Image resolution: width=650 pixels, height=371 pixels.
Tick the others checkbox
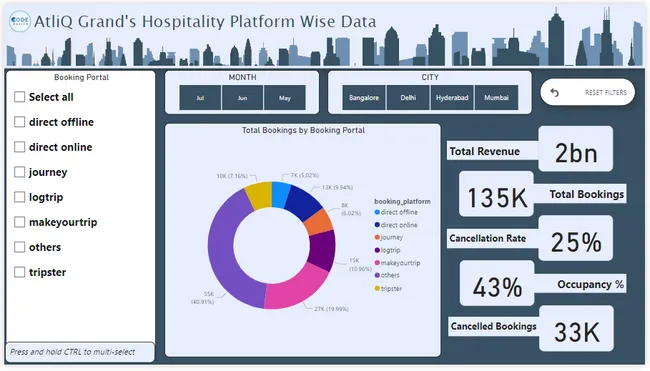(19, 247)
